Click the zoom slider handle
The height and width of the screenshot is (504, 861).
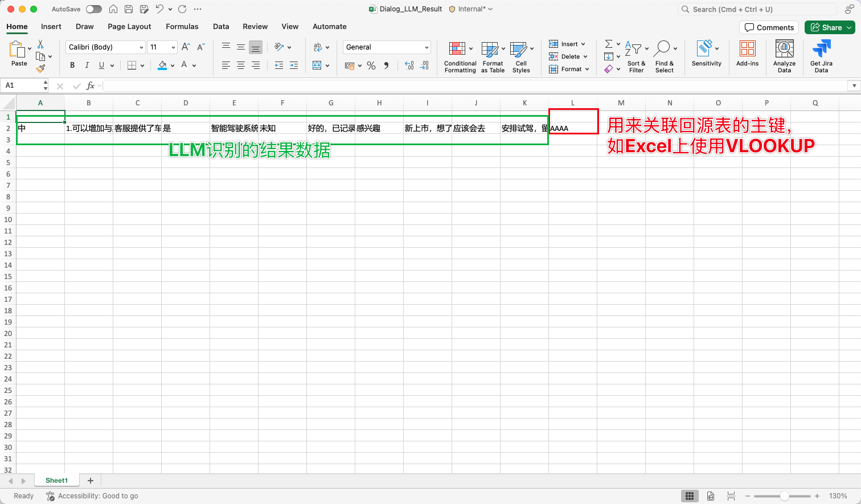[784, 496]
